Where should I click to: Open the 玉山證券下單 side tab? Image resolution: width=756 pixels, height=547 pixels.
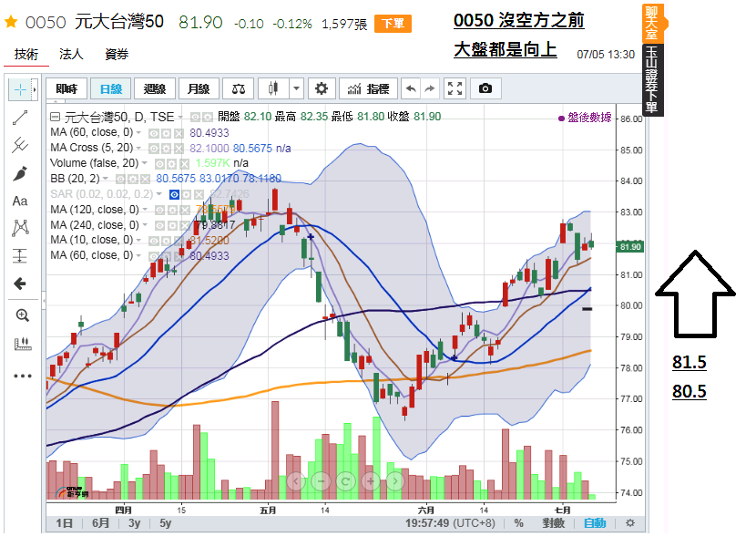click(652, 79)
